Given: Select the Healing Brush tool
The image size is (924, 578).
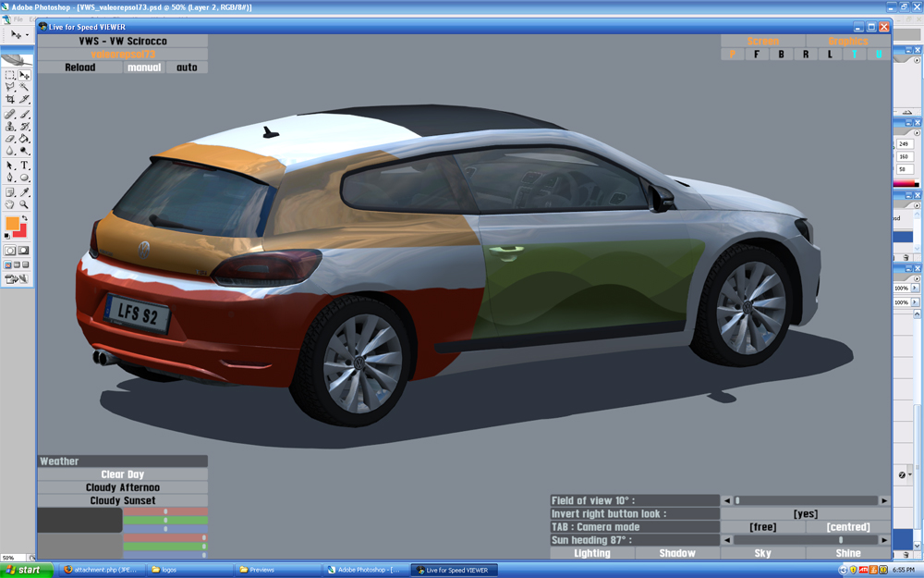Looking at the screenshot, I should click(x=10, y=115).
